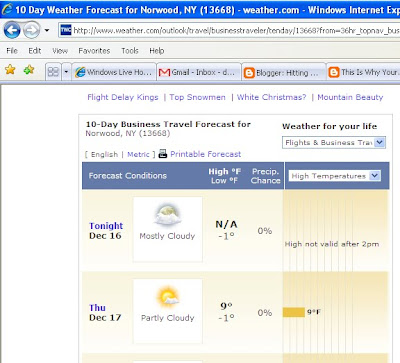Click the Partly Cloudy sun icon
The width and height of the screenshot is (400, 363).
[x=168, y=297]
